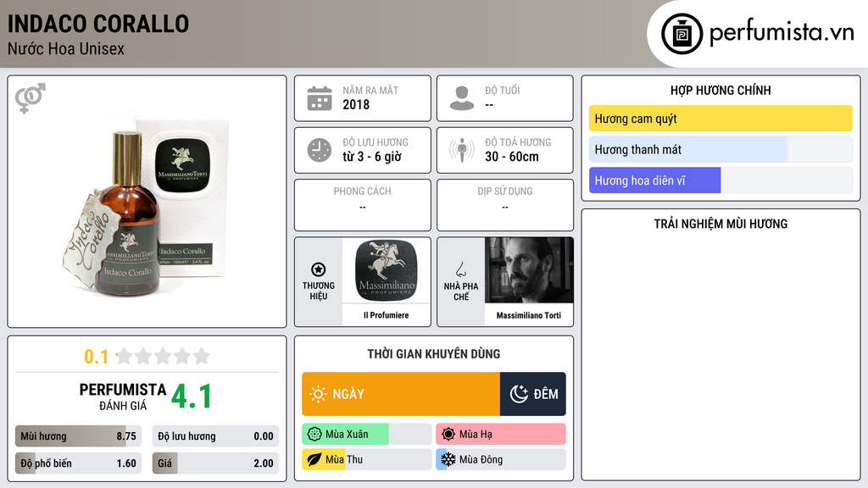Click the fifth rating star

coord(202,356)
